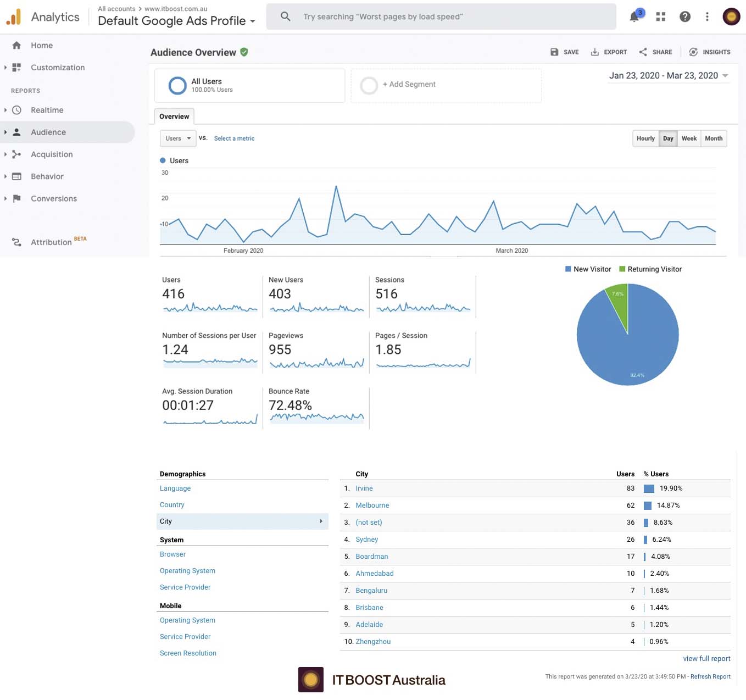Open the Realtime report in the sidebar
746x700 pixels.
[47, 110]
